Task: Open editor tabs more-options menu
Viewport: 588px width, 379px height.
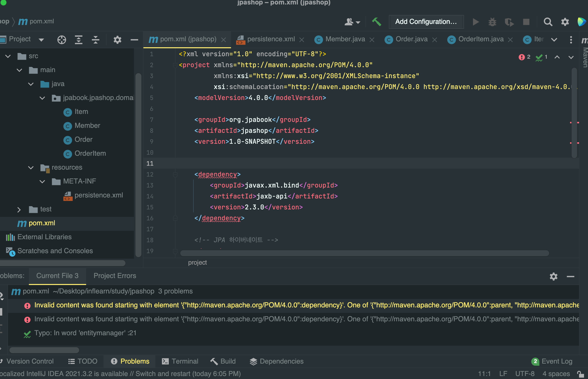Action: 571,40
